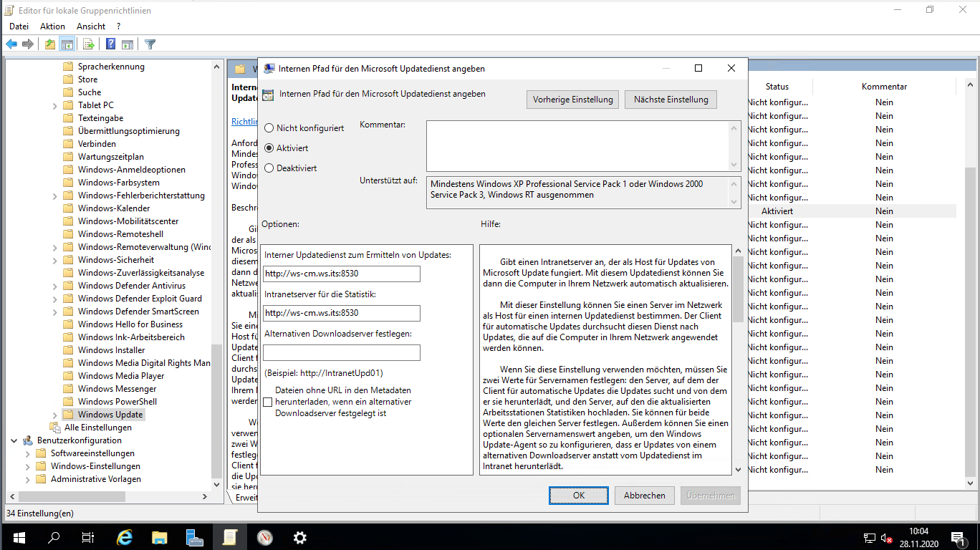Open the Aktion menu

[52, 26]
